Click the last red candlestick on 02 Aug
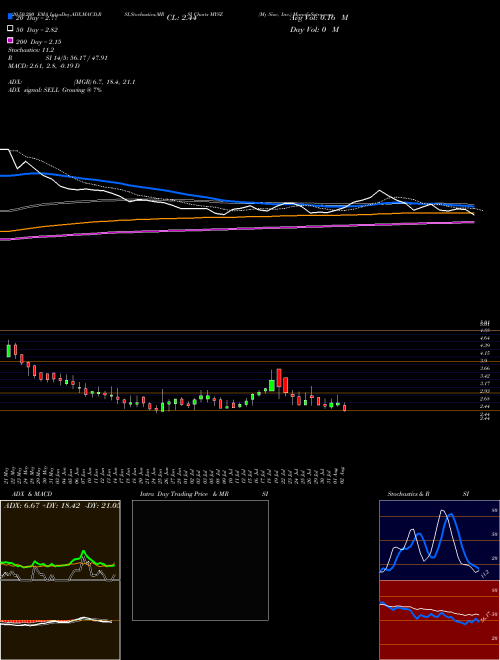This screenshot has height=660, width=500. 345,407
